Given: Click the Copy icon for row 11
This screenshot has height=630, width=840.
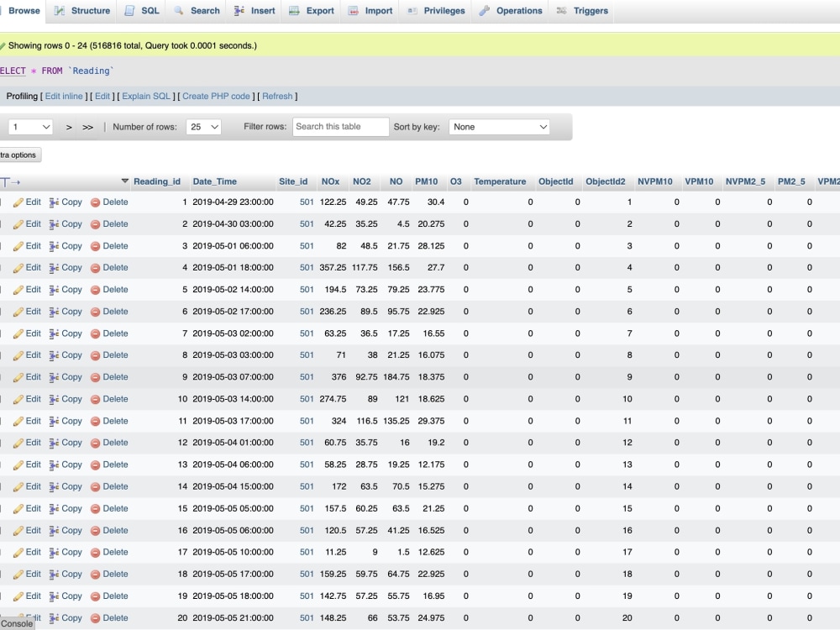Looking at the screenshot, I should click(x=54, y=421).
